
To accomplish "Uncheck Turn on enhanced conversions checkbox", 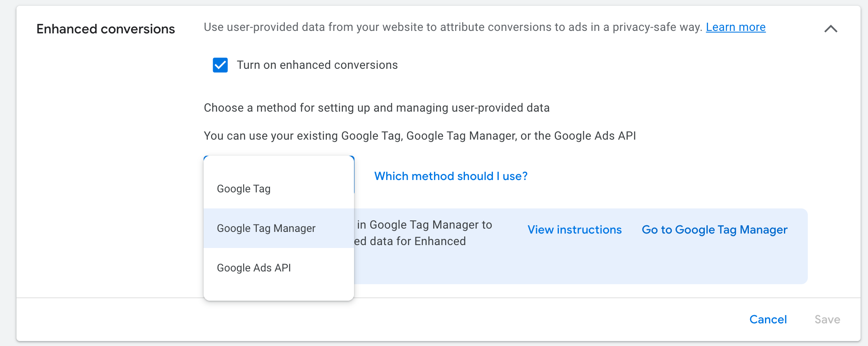I will coord(220,65).
